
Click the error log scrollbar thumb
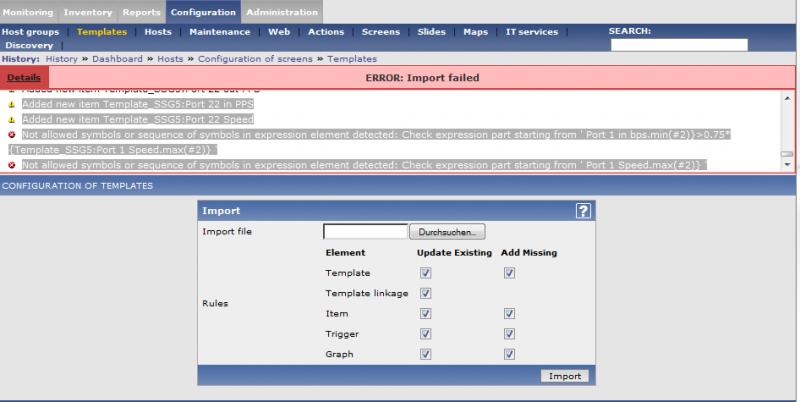pyautogui.click(x=787, y=154)
